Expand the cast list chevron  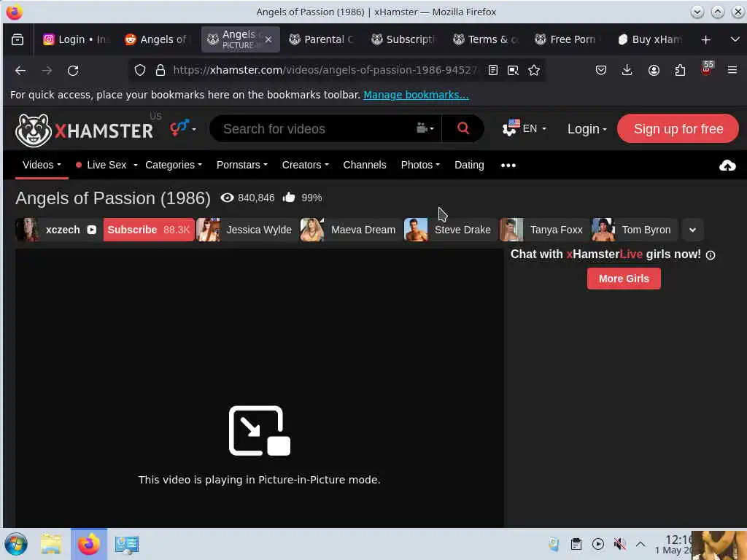pyautogui.click(x=692, y=230)
